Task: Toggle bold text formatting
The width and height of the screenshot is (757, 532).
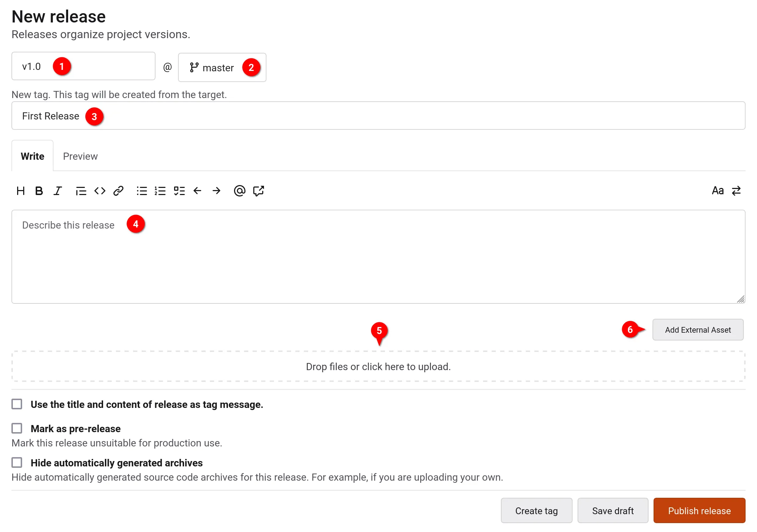Action: click(39, 191)
